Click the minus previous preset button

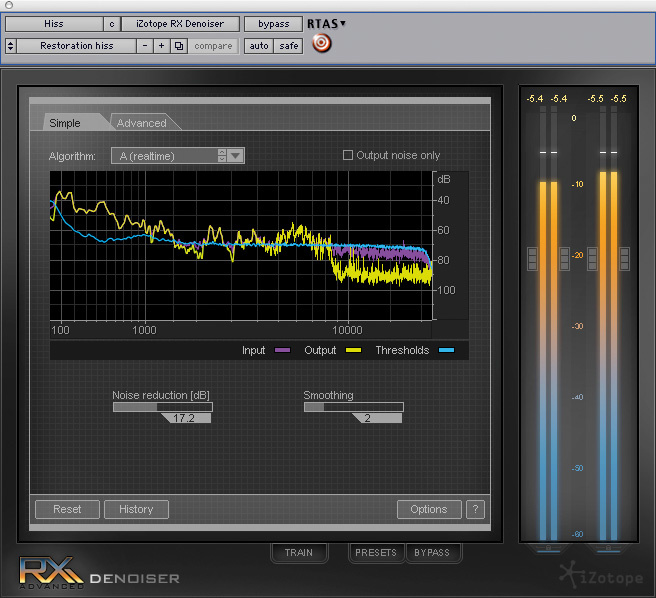(145, 46)
